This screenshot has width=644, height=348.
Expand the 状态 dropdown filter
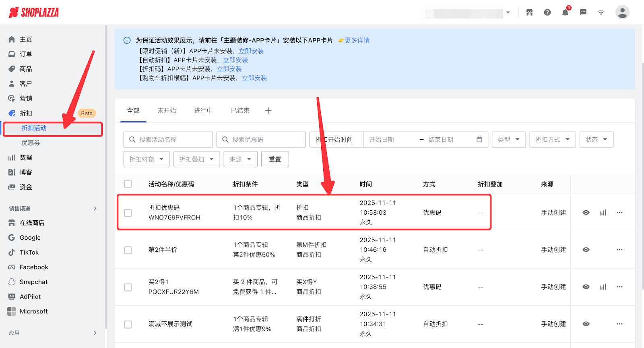(x=596, y=140)
